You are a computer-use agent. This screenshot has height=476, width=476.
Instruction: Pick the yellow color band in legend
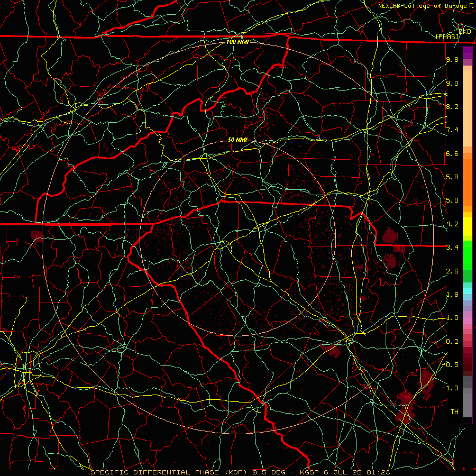point(467,226)
